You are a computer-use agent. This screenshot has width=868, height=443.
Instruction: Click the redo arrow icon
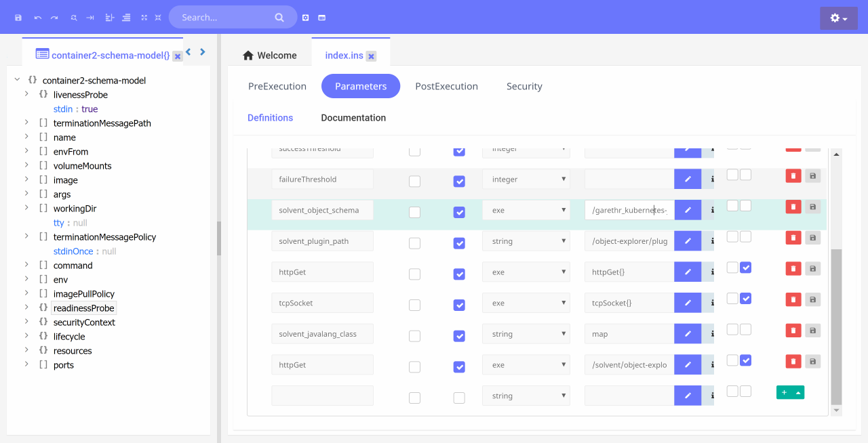point(54,18)
